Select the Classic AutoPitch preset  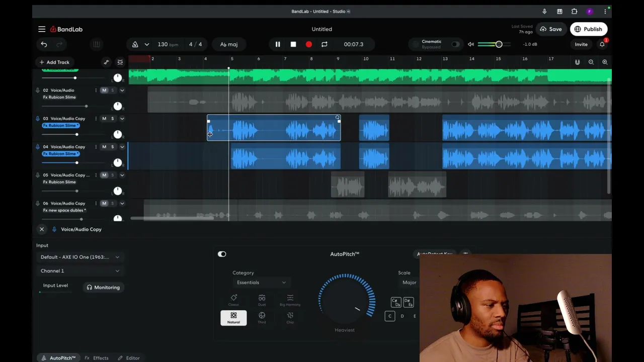click(233, 300)
